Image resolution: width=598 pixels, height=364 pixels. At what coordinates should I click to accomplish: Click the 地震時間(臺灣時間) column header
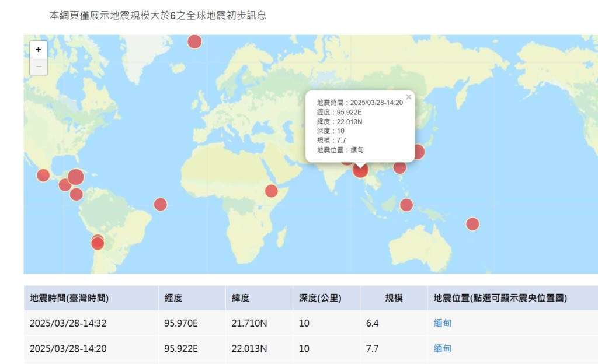69,298
